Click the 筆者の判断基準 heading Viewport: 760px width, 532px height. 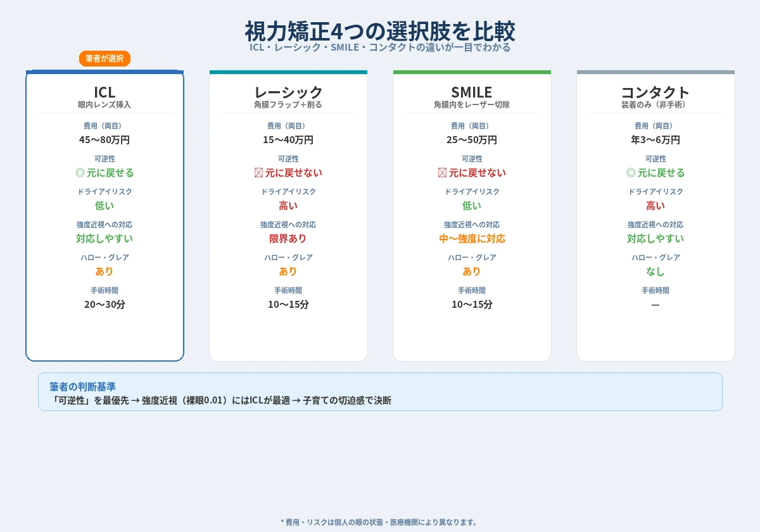point(82,386)
